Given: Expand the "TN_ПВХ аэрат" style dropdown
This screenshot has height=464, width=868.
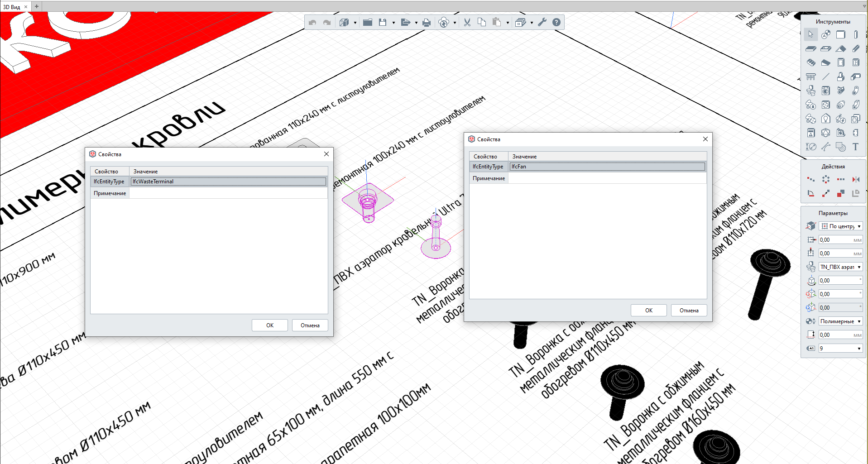Looking at the screenshot, I should click(x=840, y=267).
